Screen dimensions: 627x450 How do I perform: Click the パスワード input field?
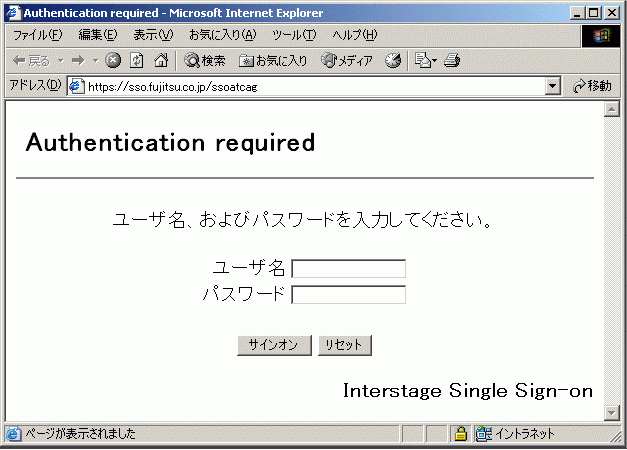(349, 294)
